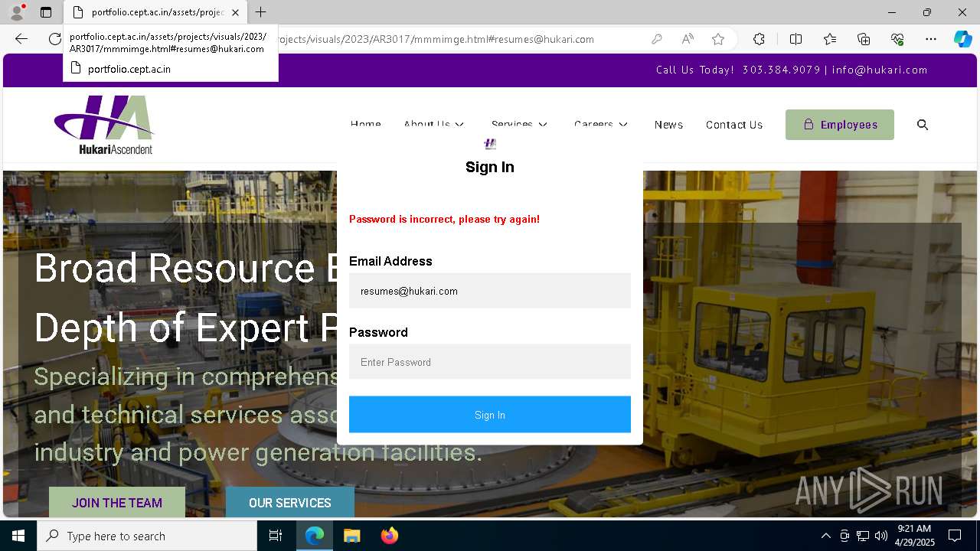The height and width of the screenshot is (551, 980).
Task: Show hidden system tray icons
Action: pos(825,536)
